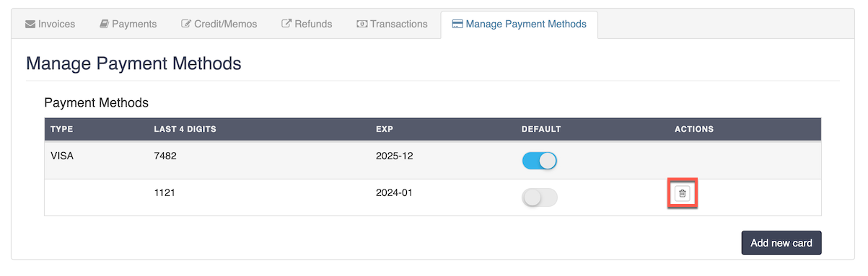Turn off default toggle for VISA 7482
The image size is (868, 276).
(540, 161)
